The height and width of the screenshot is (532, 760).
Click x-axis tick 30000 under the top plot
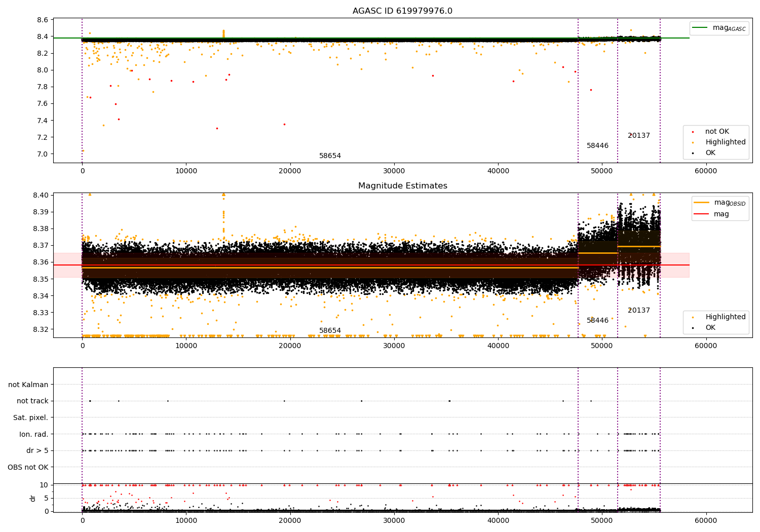[x=394, y=171]
